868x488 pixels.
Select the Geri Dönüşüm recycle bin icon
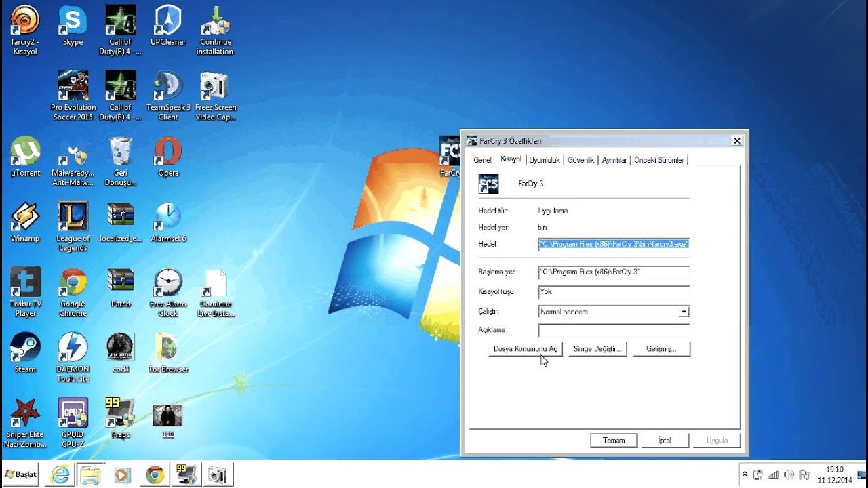coord(121,161)
